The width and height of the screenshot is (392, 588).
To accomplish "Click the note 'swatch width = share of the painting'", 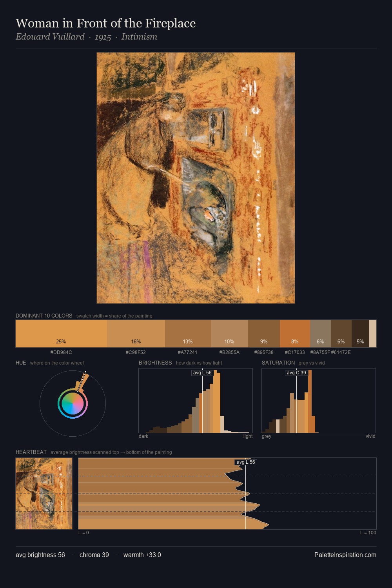I will [x=114, y=316].
